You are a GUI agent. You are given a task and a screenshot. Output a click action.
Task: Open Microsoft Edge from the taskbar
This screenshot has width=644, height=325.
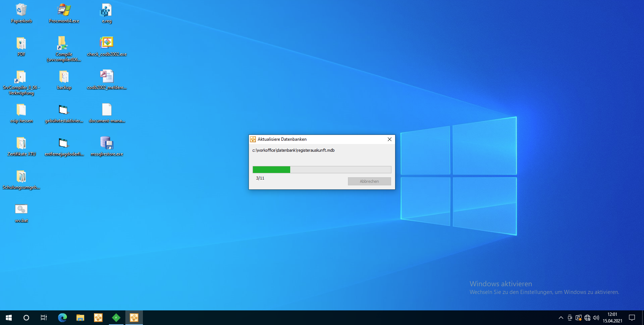click(62, 318)
